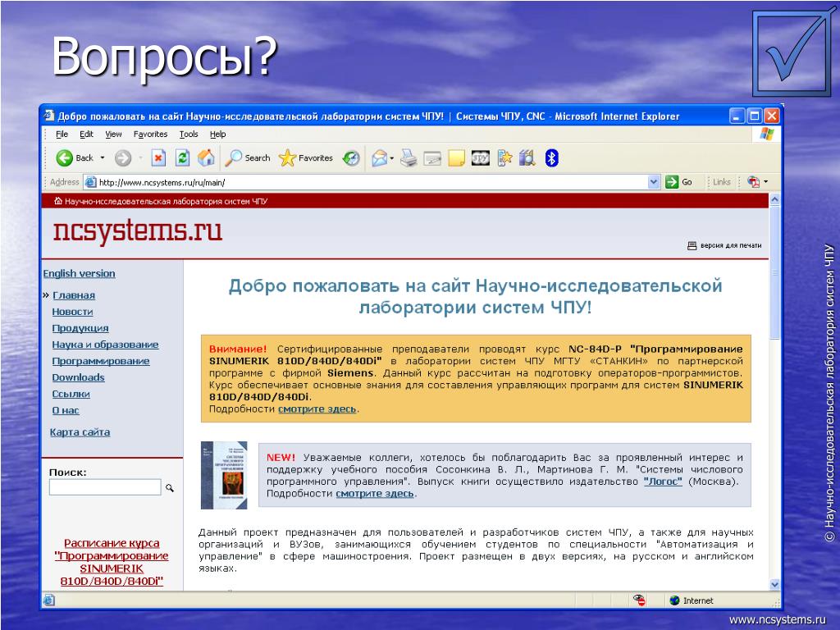
Task: Open the Help menu
Action: coord(217,134)
